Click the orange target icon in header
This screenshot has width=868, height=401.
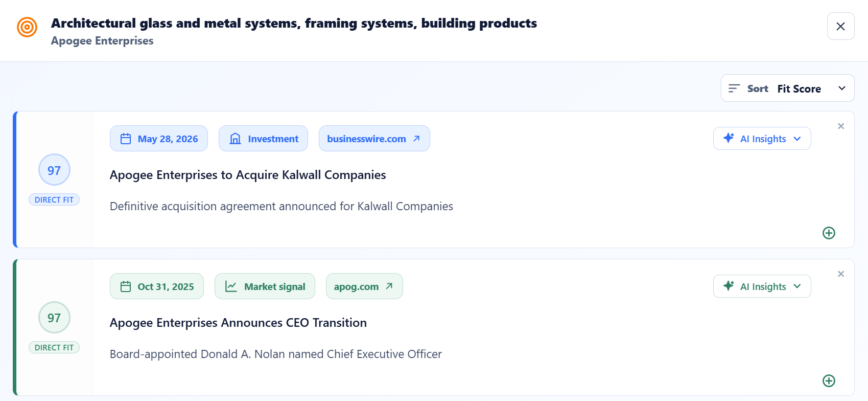pos(27,27)
